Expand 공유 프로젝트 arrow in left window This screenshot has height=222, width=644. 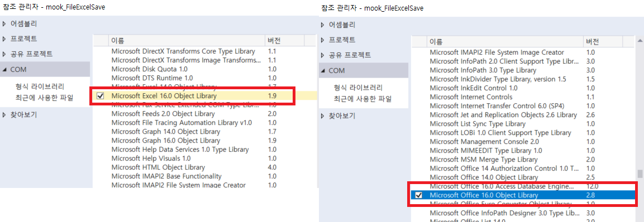click(x=4, y=54)
